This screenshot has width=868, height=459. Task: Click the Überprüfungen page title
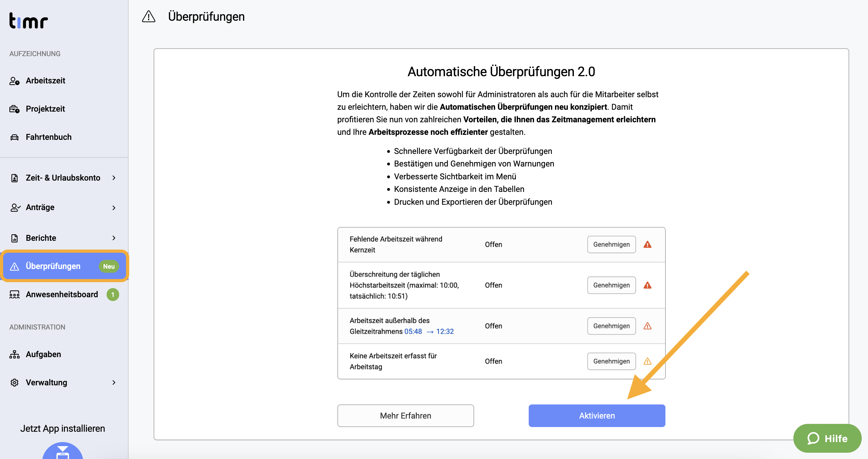(x=206, y=17)
